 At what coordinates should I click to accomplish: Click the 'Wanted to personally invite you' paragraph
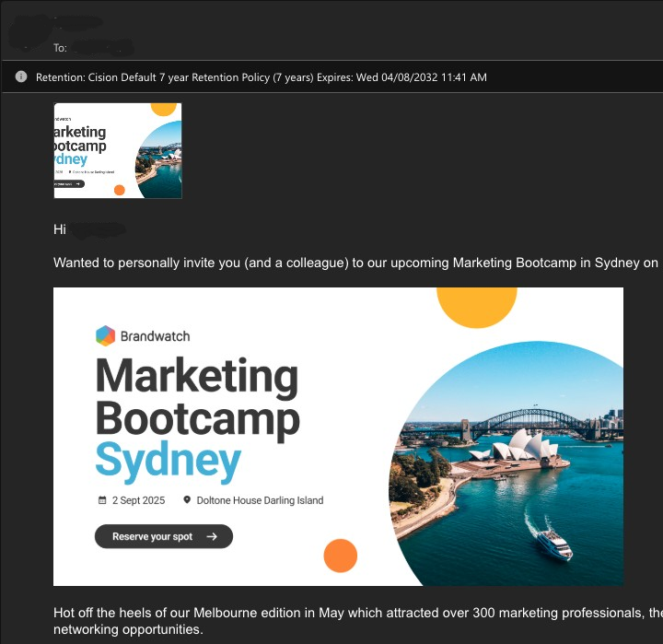[x=355, y=263]
